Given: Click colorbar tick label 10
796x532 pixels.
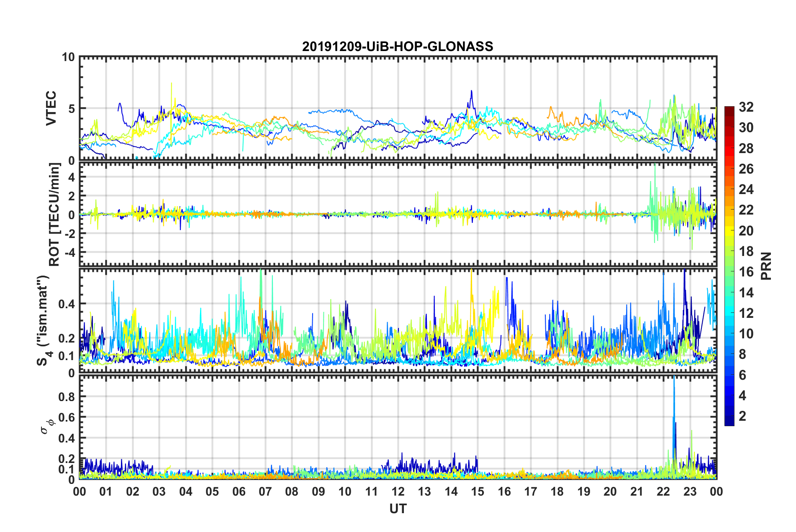Looking at the screenshot, I should pos(746,333).
